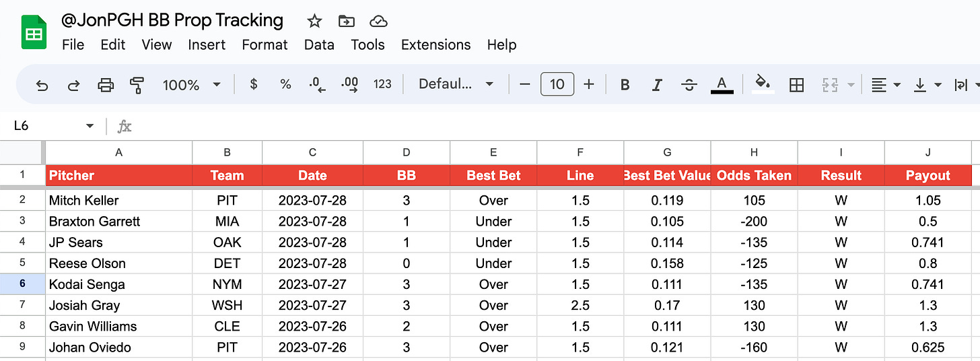
Task: Toggle strikethrough formatting
Action: click(689, 85)
